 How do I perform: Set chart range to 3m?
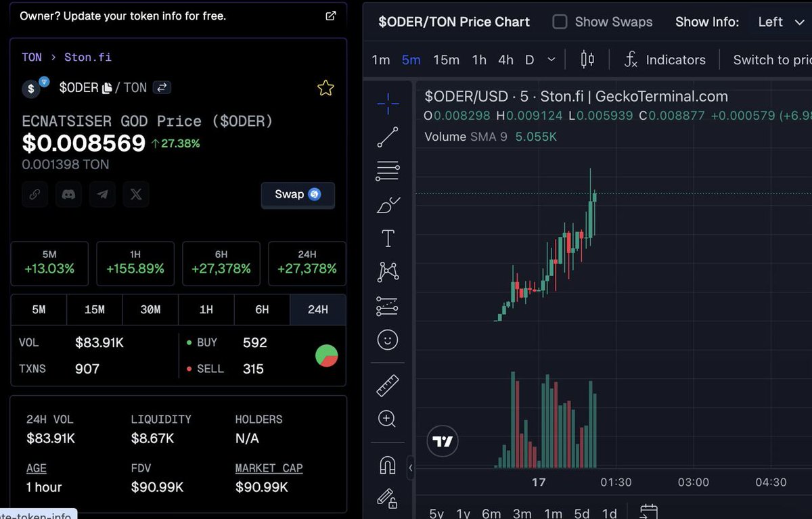coord(522,513)
